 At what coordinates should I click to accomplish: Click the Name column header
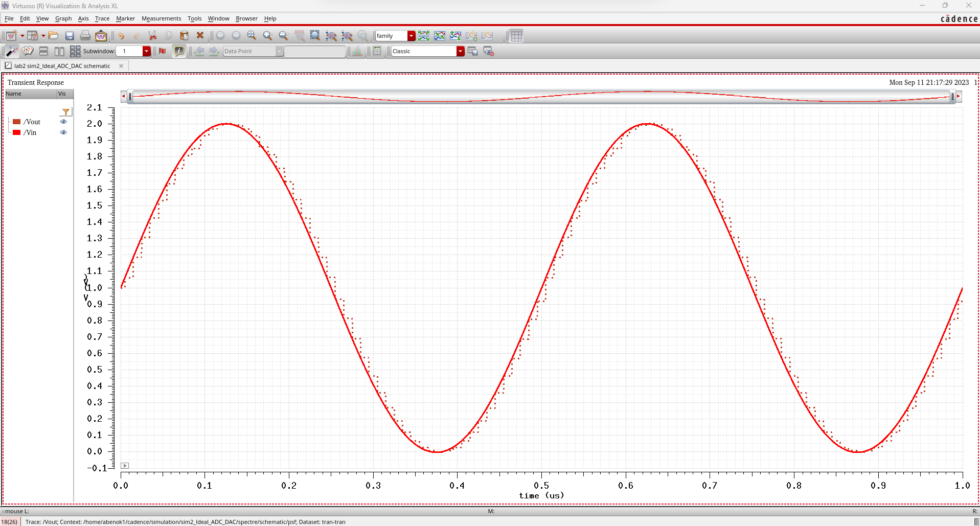point(31,94)
